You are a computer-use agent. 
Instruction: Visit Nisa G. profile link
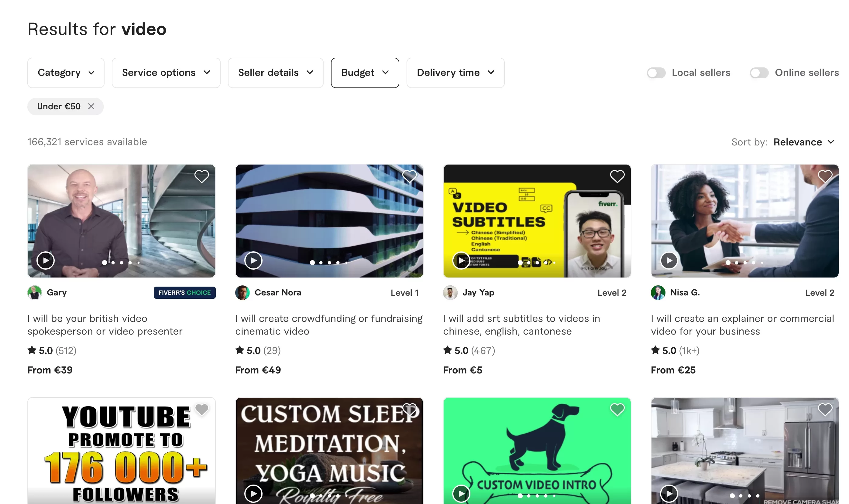(x=685, y=293)
